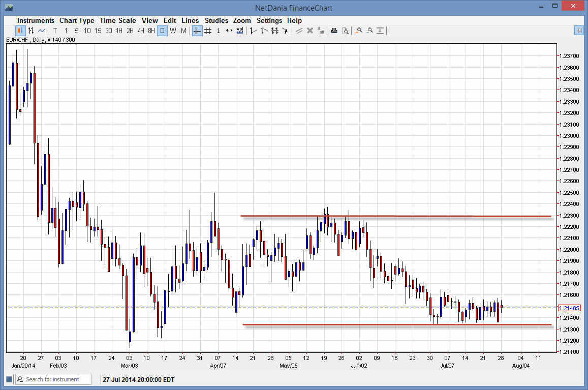
Task: Open the Studies menu
Action: tap(216, 20)
